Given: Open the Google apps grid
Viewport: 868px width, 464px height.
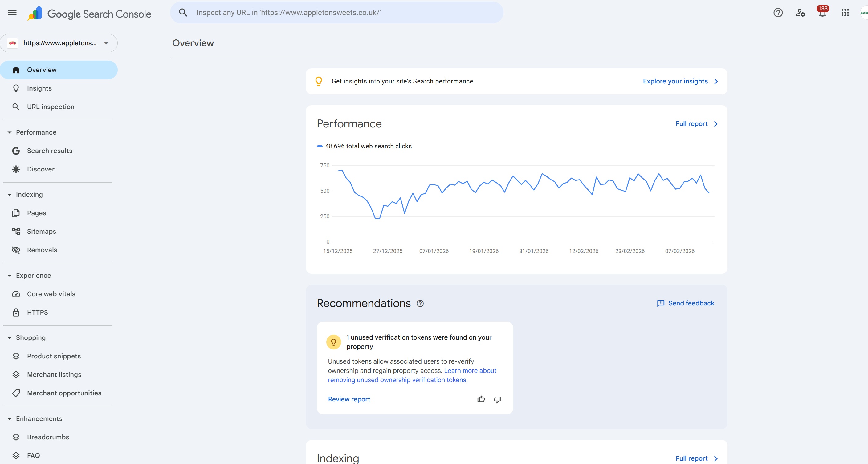Looking at the screenshot, I should [845, 12].
